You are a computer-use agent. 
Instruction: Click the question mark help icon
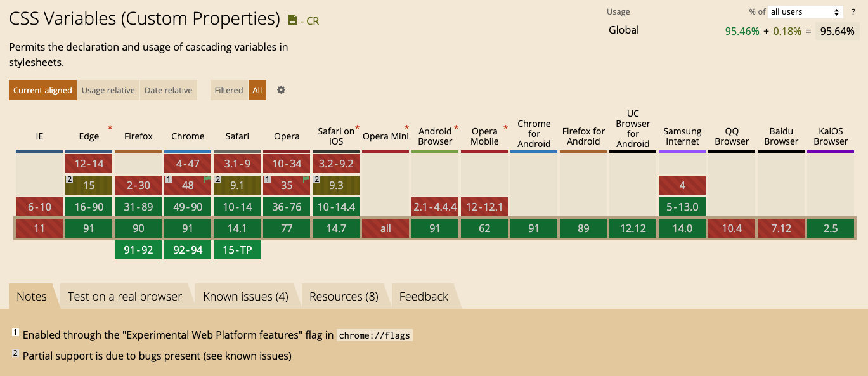coord(853,12)
